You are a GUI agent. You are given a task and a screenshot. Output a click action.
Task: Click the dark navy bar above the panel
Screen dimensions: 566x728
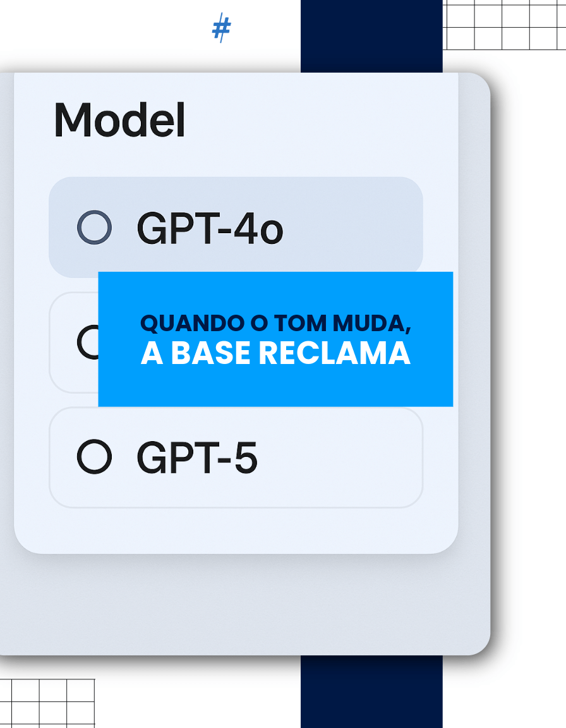(371, 36)
